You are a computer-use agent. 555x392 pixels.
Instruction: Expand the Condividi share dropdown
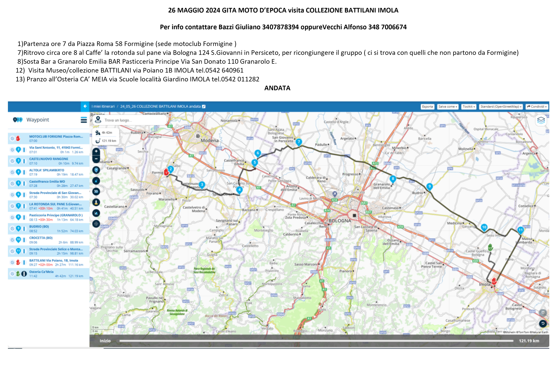(x=537, y=107)
